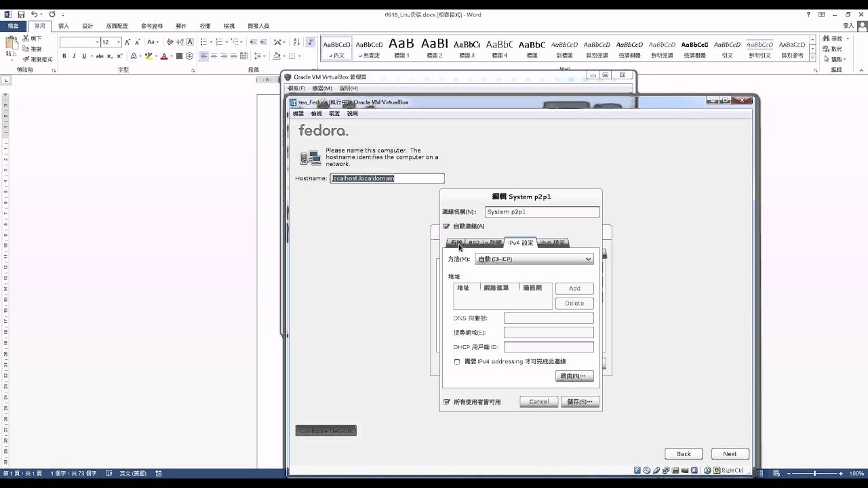Apply subscript formatting

(x=109, y=56)
